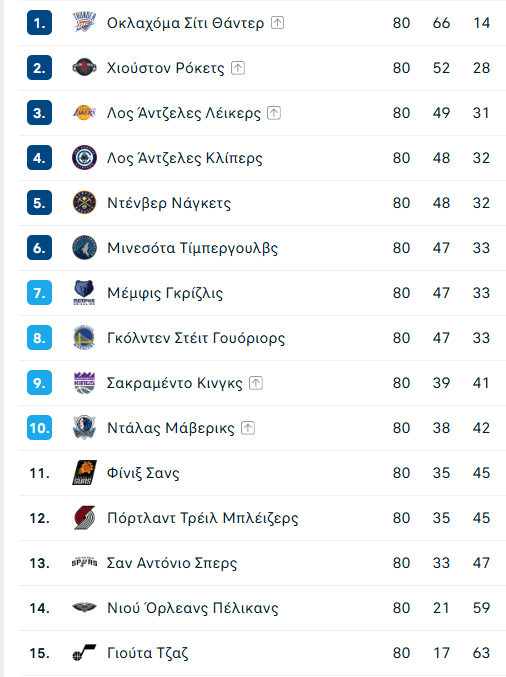Click the rank 1 position badge
Screen dimensions: 506x677
39,22
